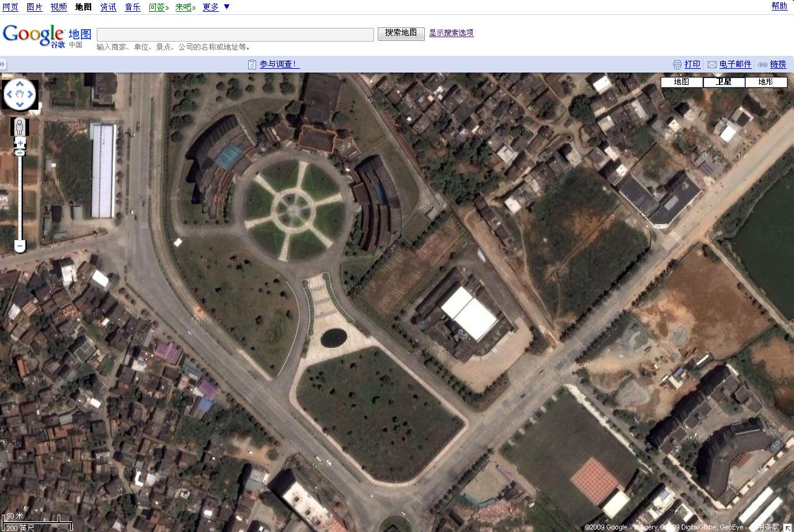Go to the 视频 video tab
Viewport: 794px width, 532px height.
click(x=58, y=7)
